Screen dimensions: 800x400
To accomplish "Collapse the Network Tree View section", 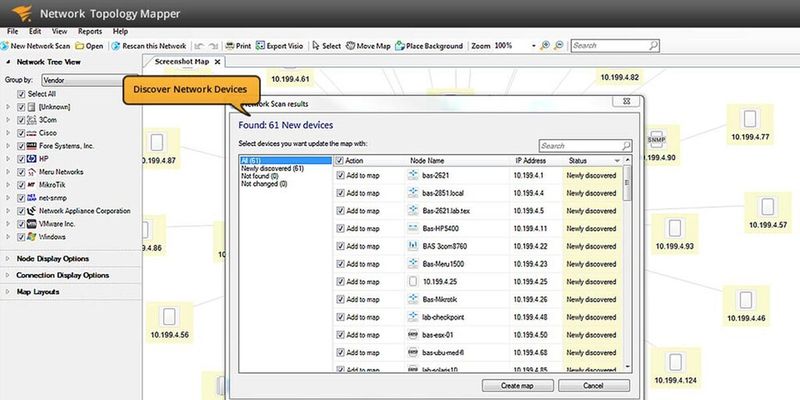I will click(8, 62).
